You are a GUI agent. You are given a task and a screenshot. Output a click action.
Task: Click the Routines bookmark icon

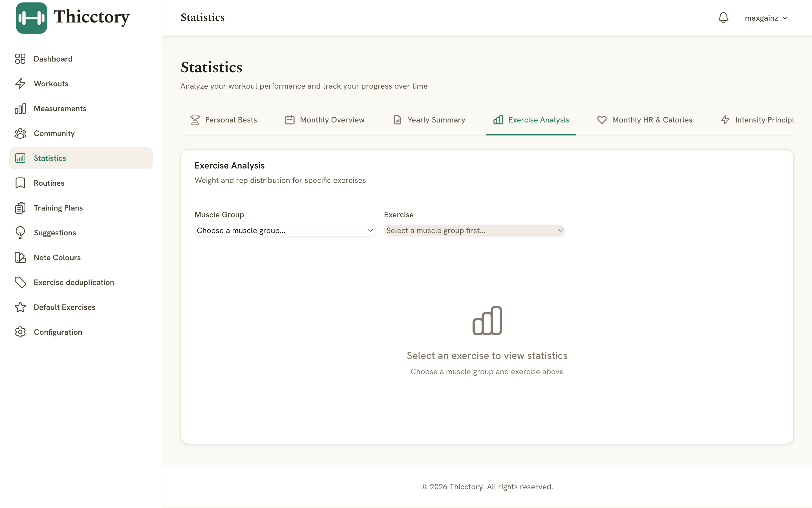coord(20,183)
